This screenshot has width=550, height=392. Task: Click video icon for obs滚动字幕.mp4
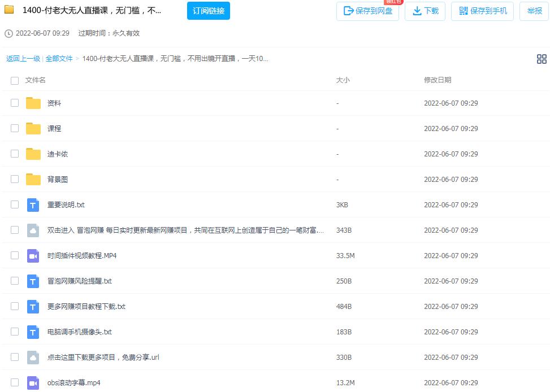click(33, 383)
